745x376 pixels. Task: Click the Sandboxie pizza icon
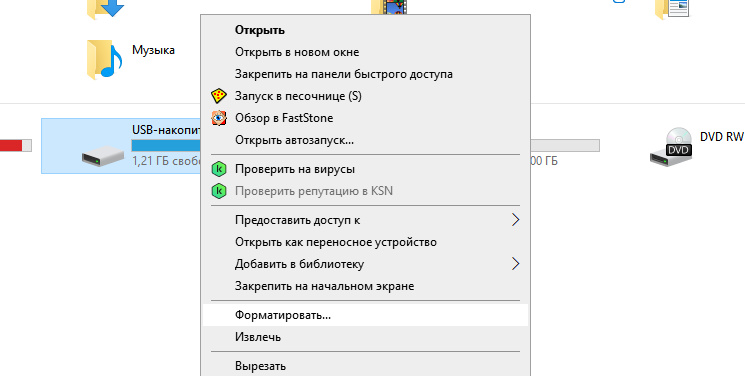(219, 96)
